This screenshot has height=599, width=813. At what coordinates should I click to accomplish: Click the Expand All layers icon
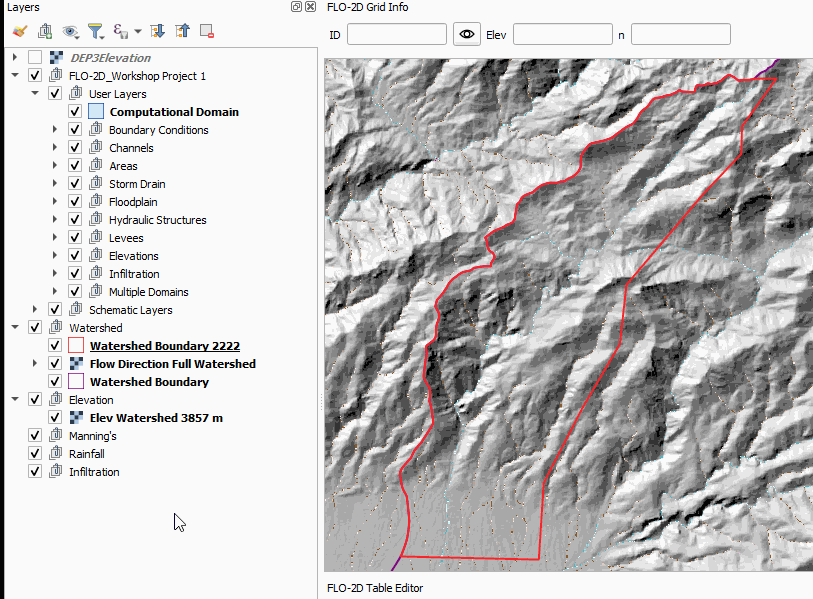pos(157,32)
